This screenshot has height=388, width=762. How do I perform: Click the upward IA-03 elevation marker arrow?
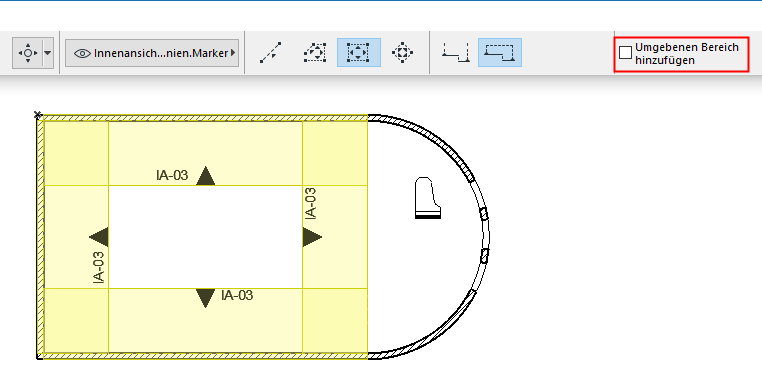tap(206, 176)
